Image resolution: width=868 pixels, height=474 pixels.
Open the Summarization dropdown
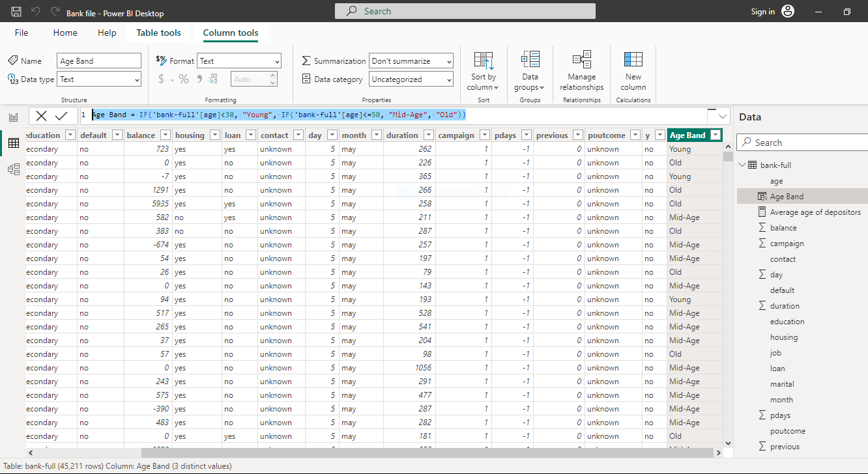(x=411, y=61)
